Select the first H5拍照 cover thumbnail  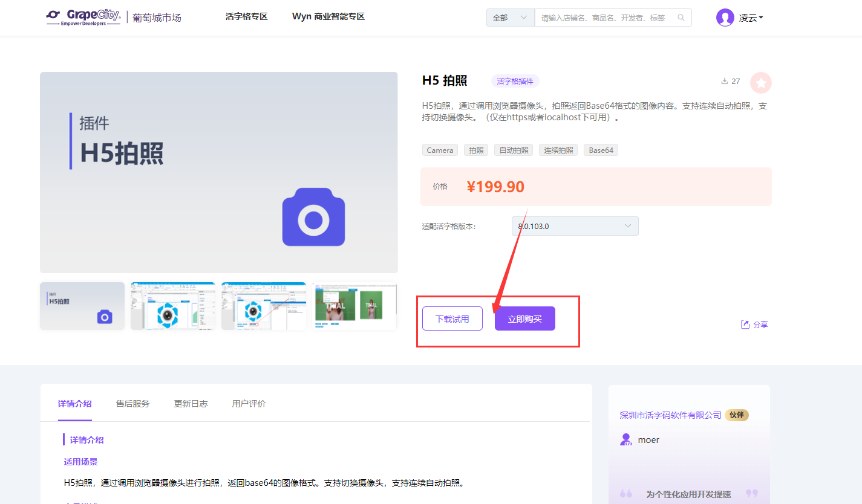coord(82,306)
